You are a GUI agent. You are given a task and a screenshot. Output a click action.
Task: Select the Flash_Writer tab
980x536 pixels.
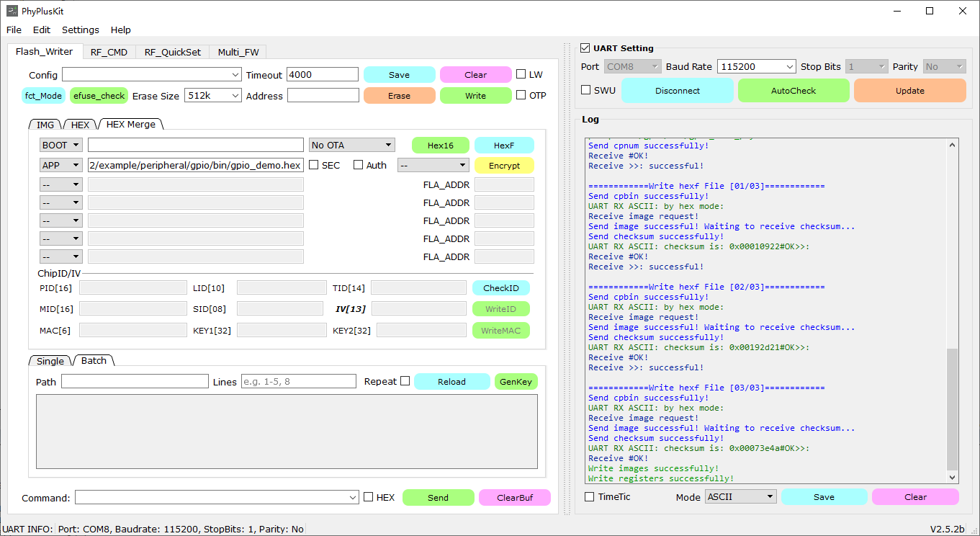tap(44, 51)
